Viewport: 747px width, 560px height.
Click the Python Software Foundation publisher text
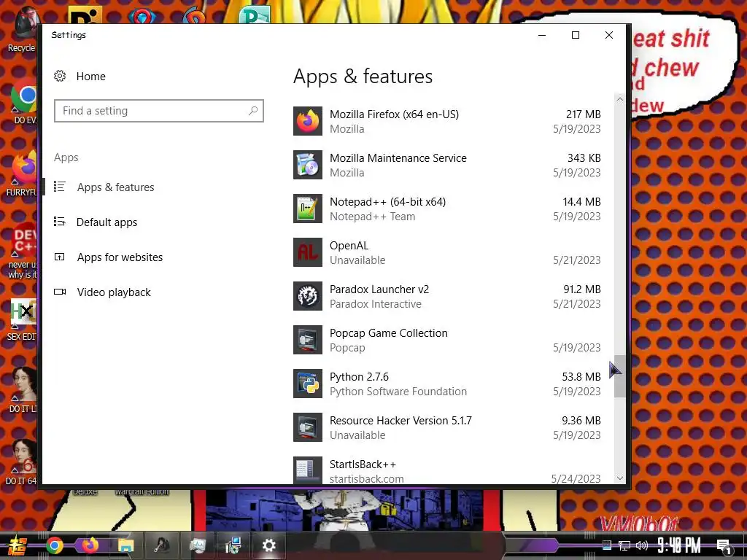click(398, 392)
